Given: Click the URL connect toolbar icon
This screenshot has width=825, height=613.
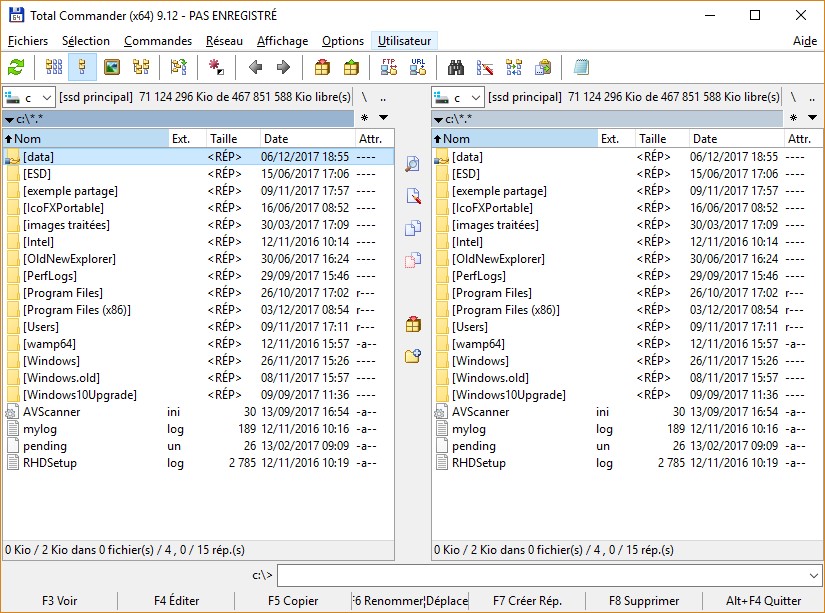Looking at the screenshot, I should coord(418,68).
